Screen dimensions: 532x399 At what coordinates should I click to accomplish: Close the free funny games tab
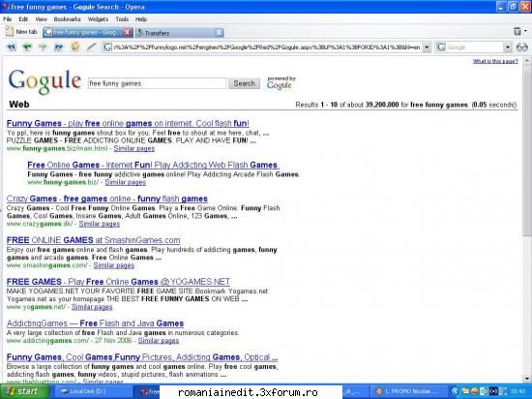128,32
